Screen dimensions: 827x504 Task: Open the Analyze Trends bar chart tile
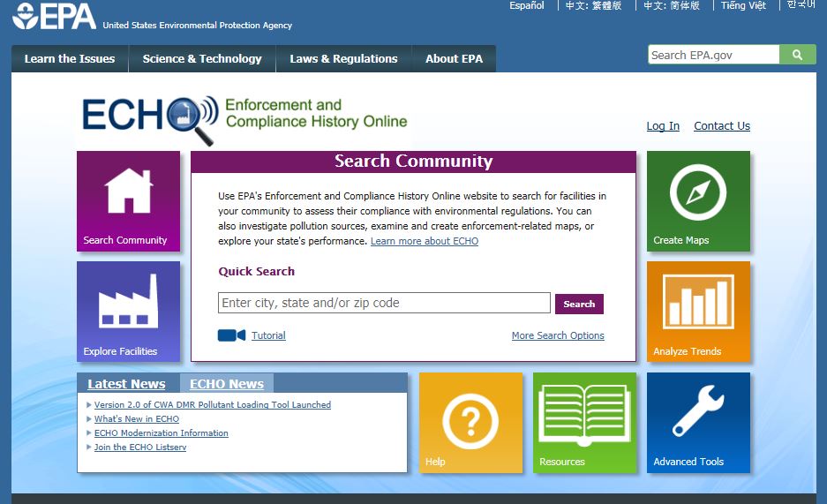[x=698, y=312]
